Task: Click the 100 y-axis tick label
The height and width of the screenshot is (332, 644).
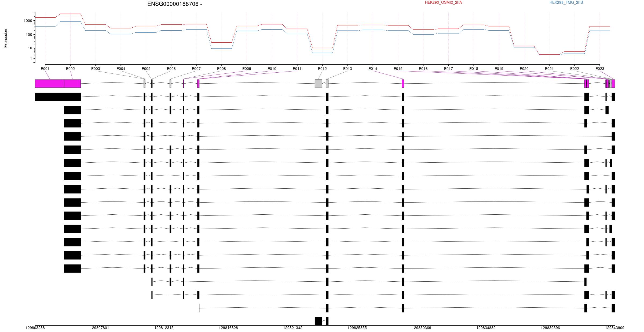Action: coord(29,35)
